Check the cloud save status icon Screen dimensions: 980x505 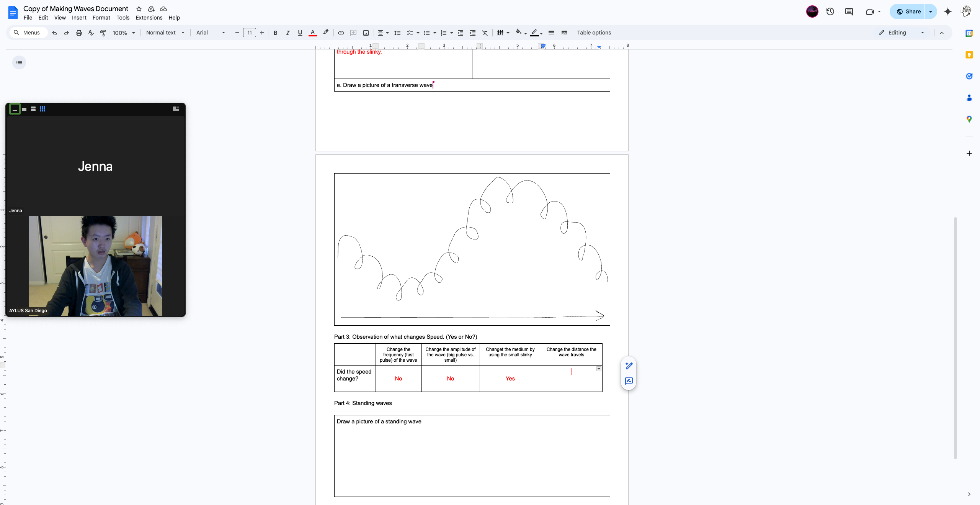[163, 9]
